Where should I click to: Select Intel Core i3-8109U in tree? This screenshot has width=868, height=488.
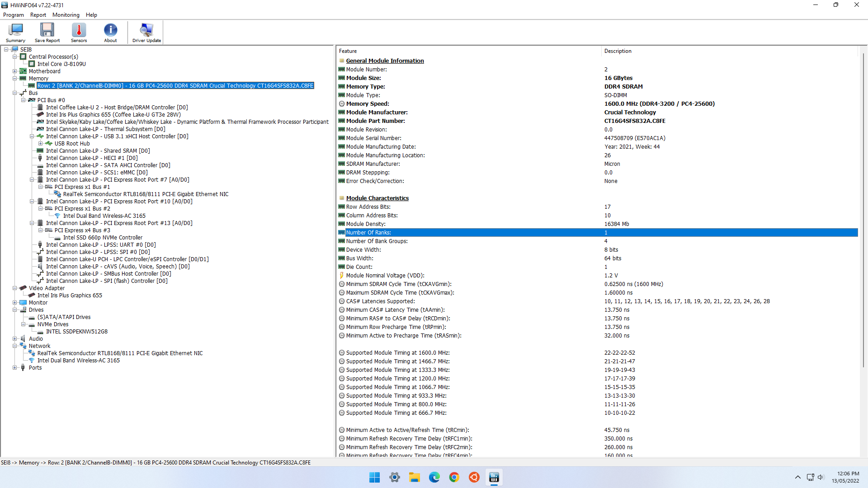click(61, 64)
